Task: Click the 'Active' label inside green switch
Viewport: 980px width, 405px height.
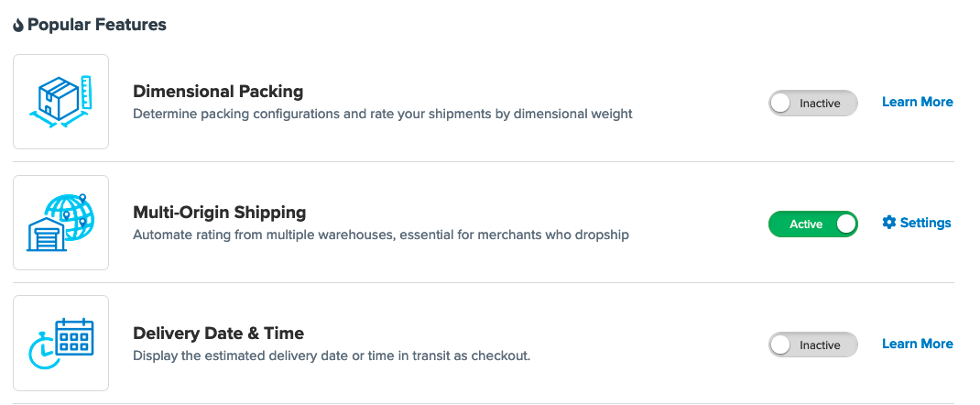Action: pos(806,224)
